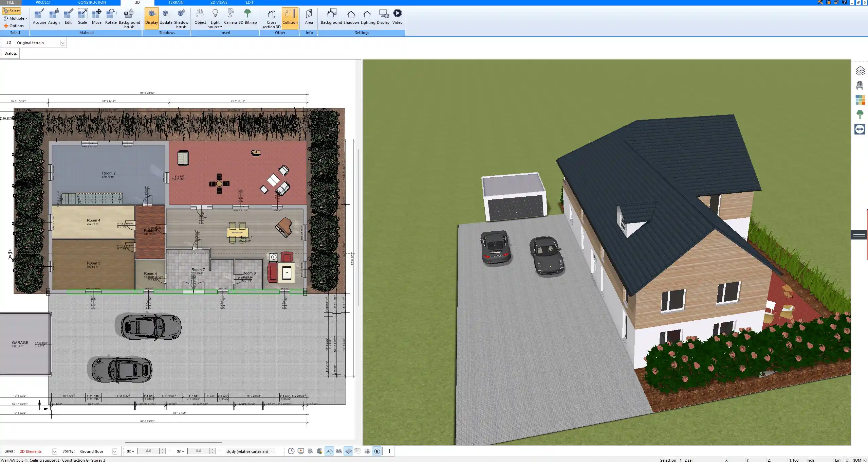The height and width of the screenshot is (462, 868).
Task: Click the Video play button
Action: click(398, 17)
